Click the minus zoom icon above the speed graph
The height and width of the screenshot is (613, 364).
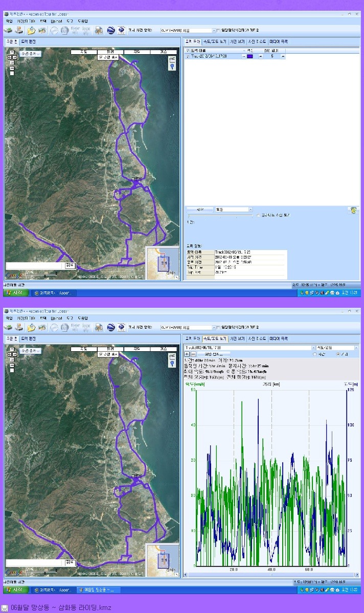[193, 354]
